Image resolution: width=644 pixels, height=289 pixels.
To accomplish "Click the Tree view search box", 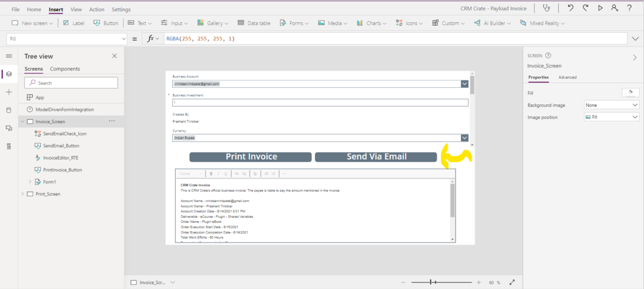I will (x=70, y=82).
